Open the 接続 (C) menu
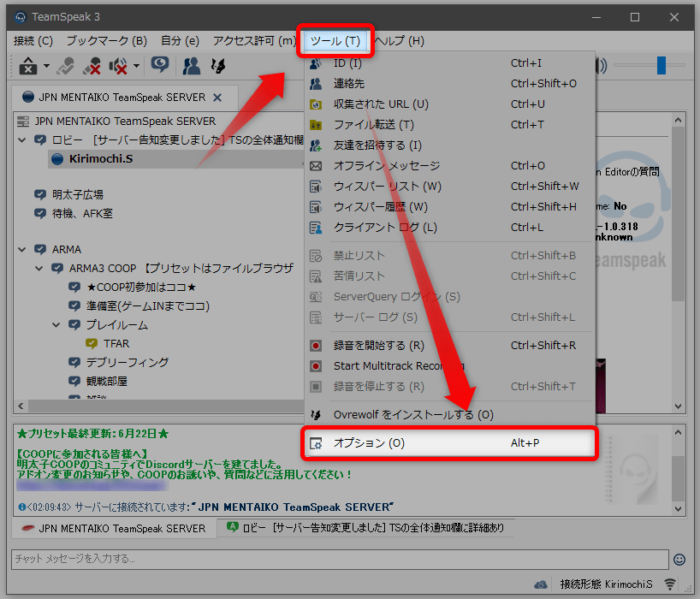 pos(33,41)
